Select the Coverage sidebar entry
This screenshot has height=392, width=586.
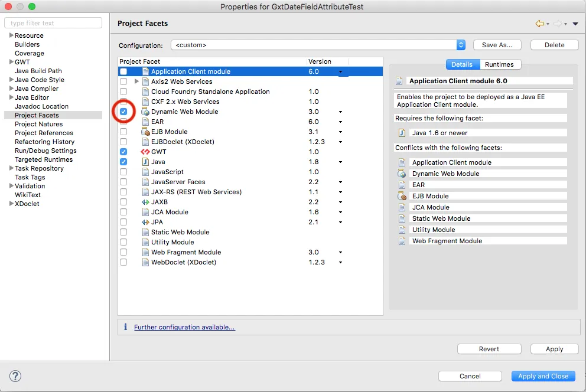tap(29, 53)
